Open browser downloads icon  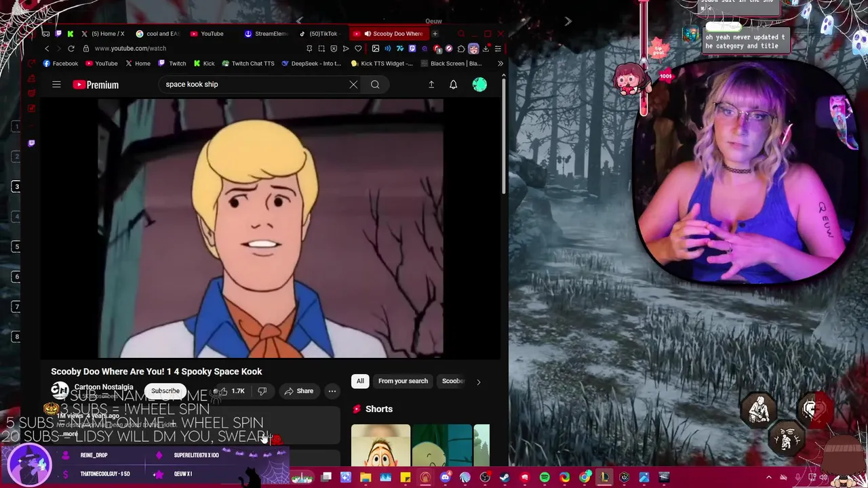tap(486, 49)
